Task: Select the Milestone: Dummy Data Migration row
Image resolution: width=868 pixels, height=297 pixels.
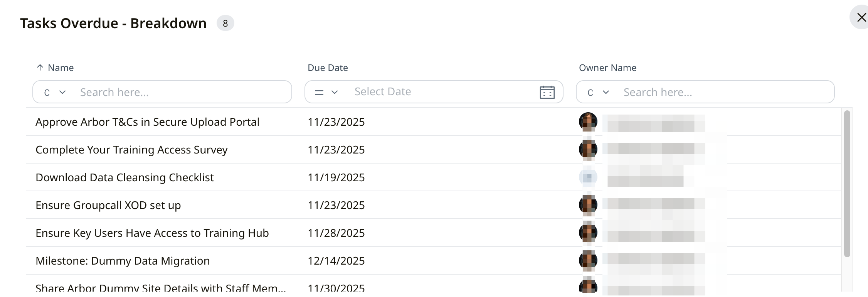Action: coord(123,261)
